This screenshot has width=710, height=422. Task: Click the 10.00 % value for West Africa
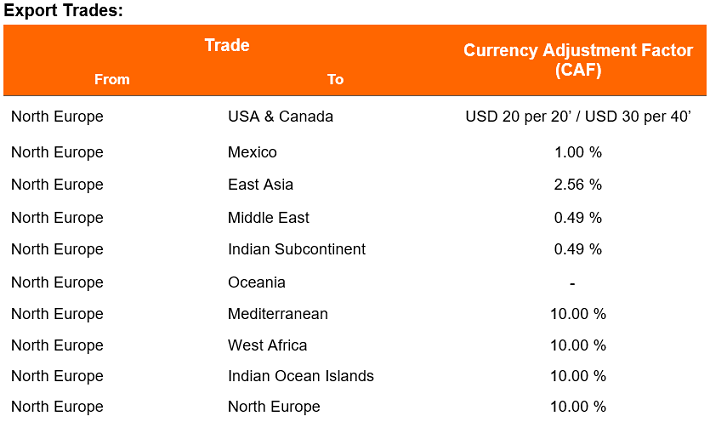578,345
